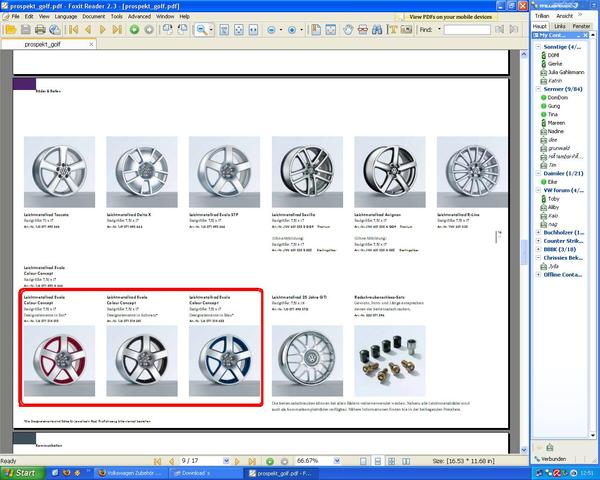Select continuous facing layout icon
The width and height of the screenshot is (600, 480).
pos(406,461)
